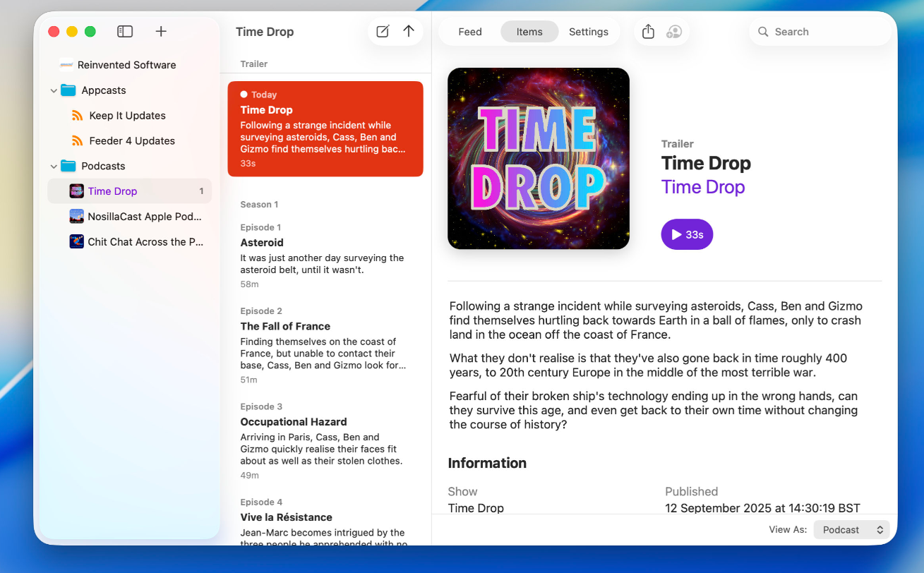The height and width of the screenshot is (573, 924).
Task: Select Episode 1 Asteroid
Action: coord(325,255)
